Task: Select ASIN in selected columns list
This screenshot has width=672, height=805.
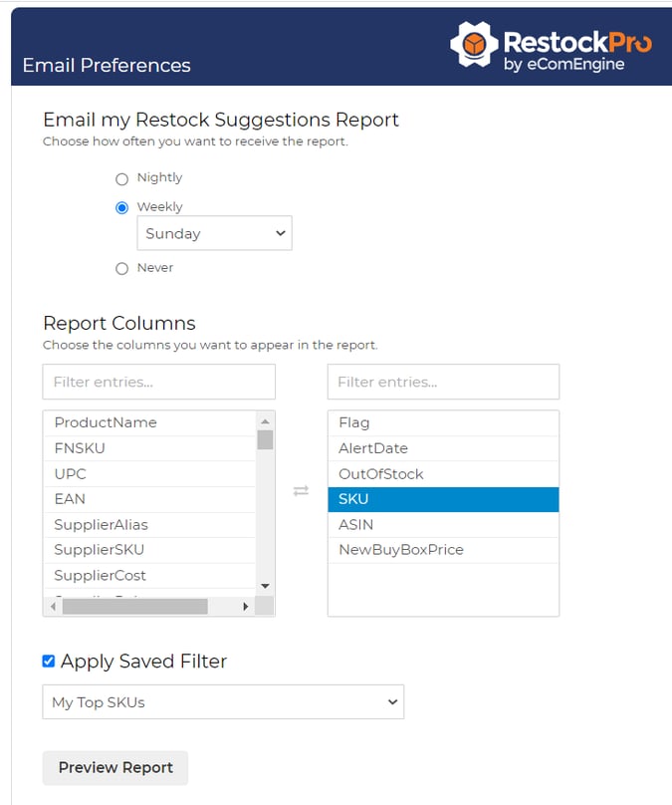Action: pos(443,525)
